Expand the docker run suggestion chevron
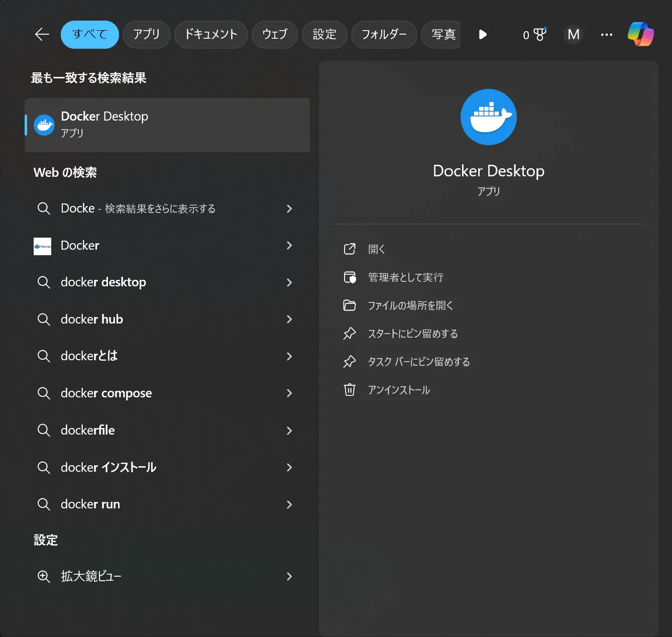 290,504
